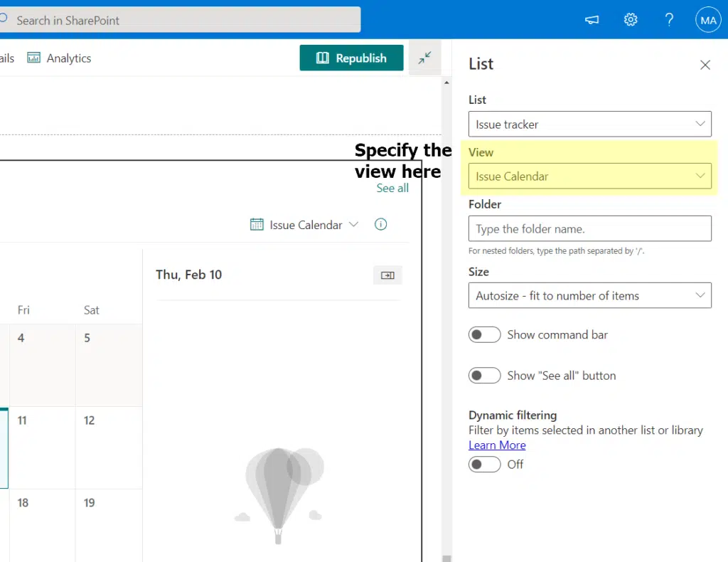Toggle Show "See all" button switch
Viewport: 728px width, 562px height.
[484, 376]
